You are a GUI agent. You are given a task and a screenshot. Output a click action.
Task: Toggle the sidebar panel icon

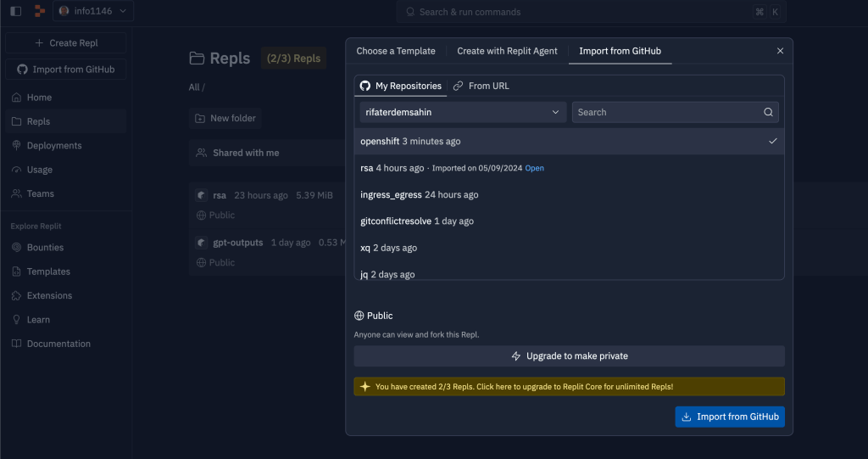15,11
